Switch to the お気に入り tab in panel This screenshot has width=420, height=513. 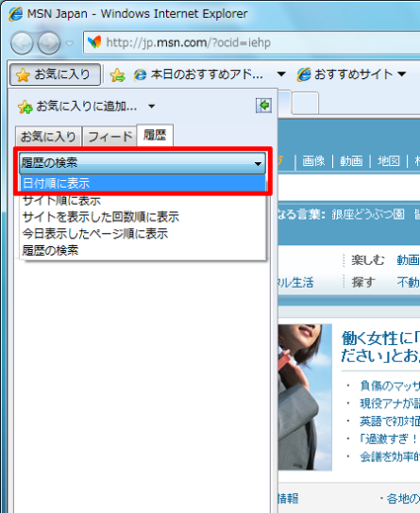tap(48, 136)
